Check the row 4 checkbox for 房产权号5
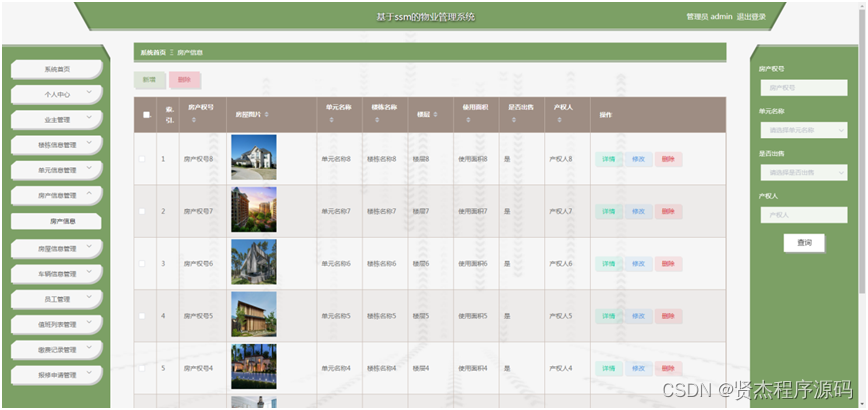This screenshot has width=868, height=410. pos(142,316)
